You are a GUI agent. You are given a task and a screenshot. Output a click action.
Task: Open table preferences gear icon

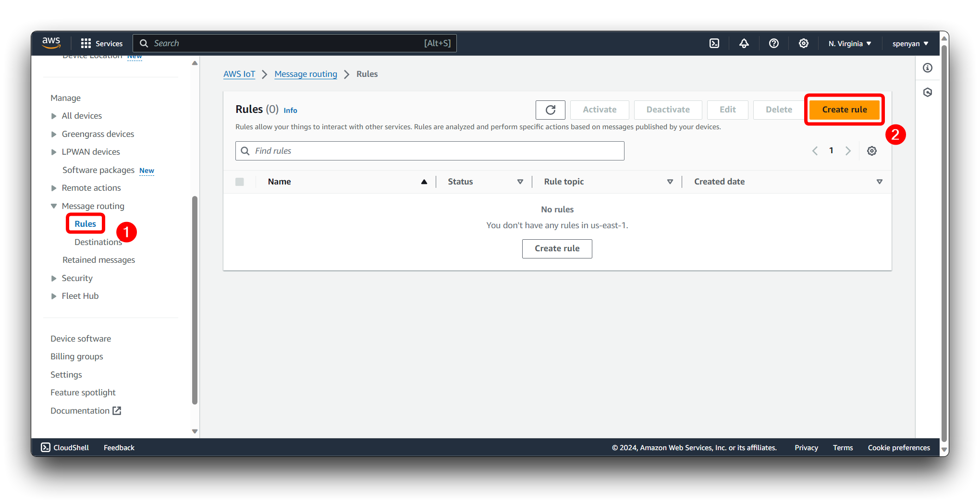click(x=872, y=151)
